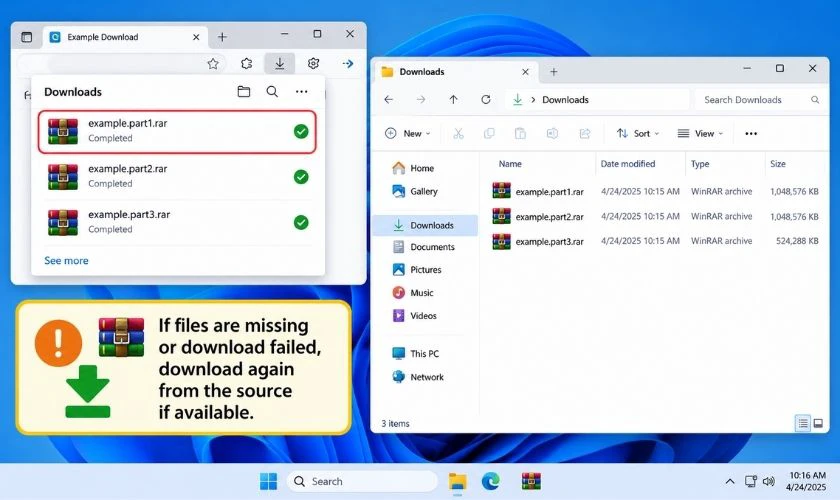Image resolution: width=840 pixels, height=500 pixels.
Task: Open Microsoft Edge from the taskbar
Action: [x=490, y=481]
